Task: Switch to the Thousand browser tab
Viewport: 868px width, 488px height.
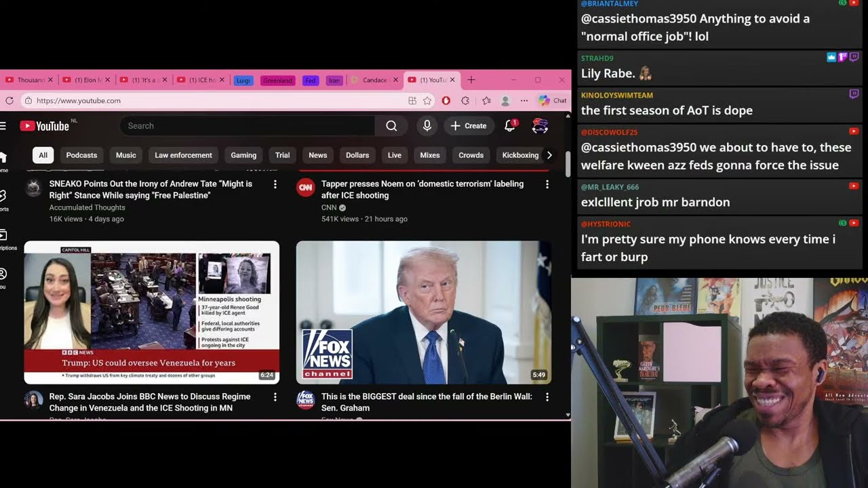Action: pos(28,80)
